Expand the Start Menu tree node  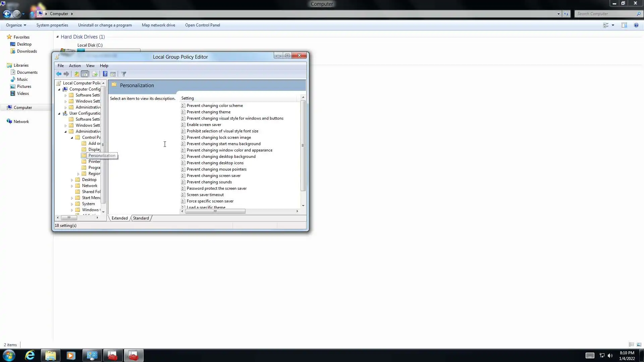[x=72, y=198]
